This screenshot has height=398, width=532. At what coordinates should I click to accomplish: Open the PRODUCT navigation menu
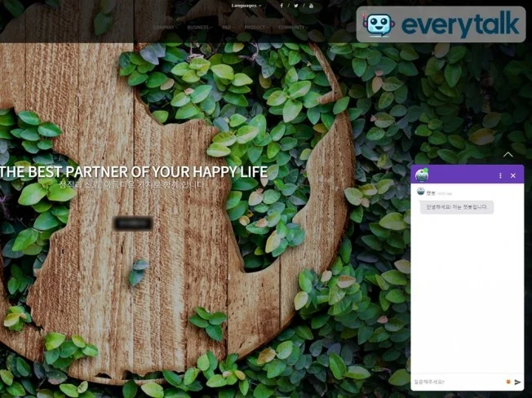click(255, 28)
